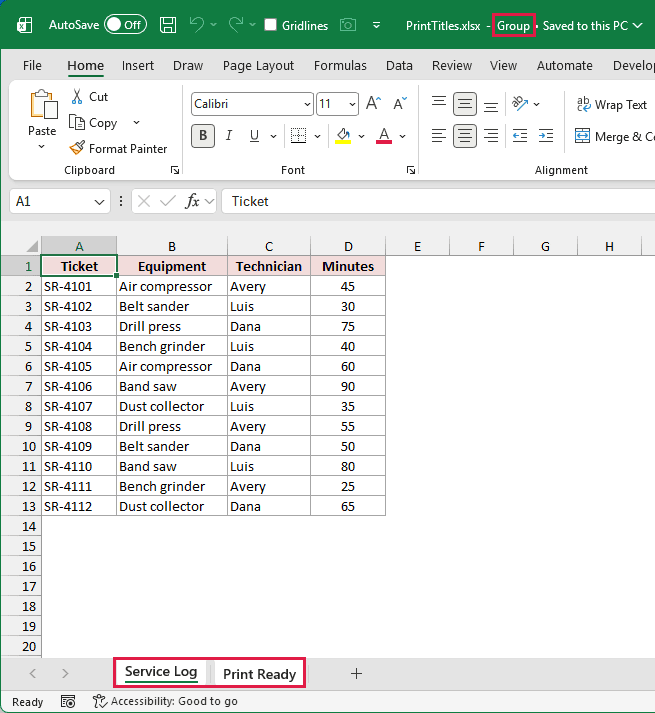Open the Redo history dropdown
The height and width of the screenshot is (713, 655).
click(x=252, y=25)
